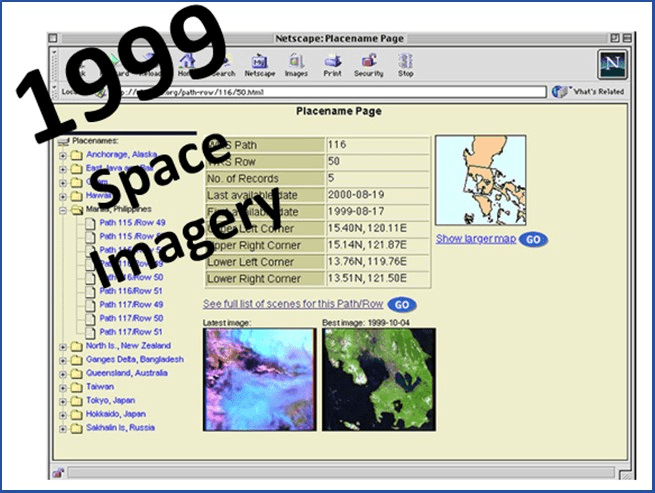Viewport: 655px width, 493px height.
Task: Expand the North Is., New Zealand folder
Action: tap(64, 346)
